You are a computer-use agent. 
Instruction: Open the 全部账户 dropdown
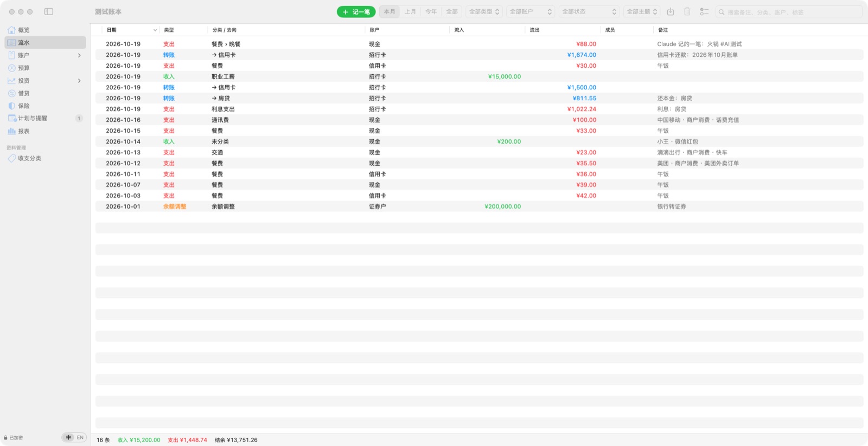[531, 11]
